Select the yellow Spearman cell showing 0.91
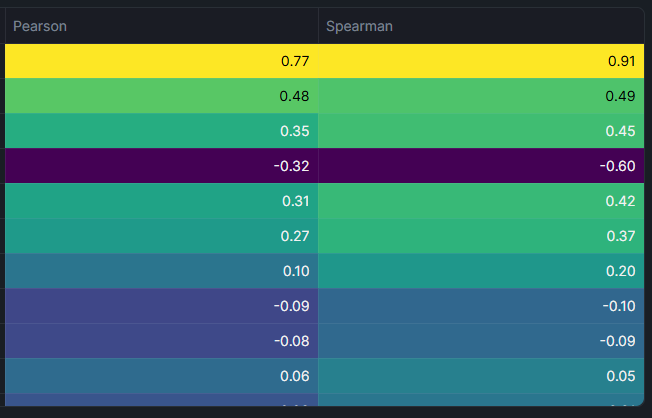 click(621, 61)
